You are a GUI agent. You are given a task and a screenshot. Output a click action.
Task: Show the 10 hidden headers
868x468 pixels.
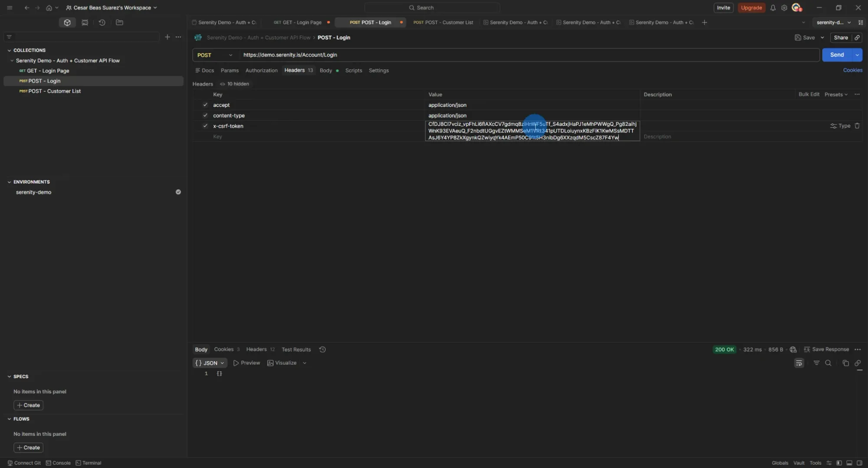pos(235,84)
